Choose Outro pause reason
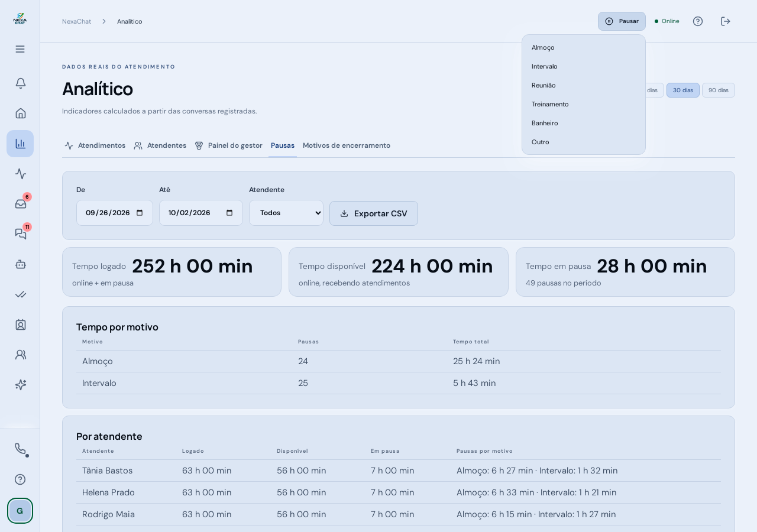This screenshot has width=757, height=532. (x=584, y=142)
